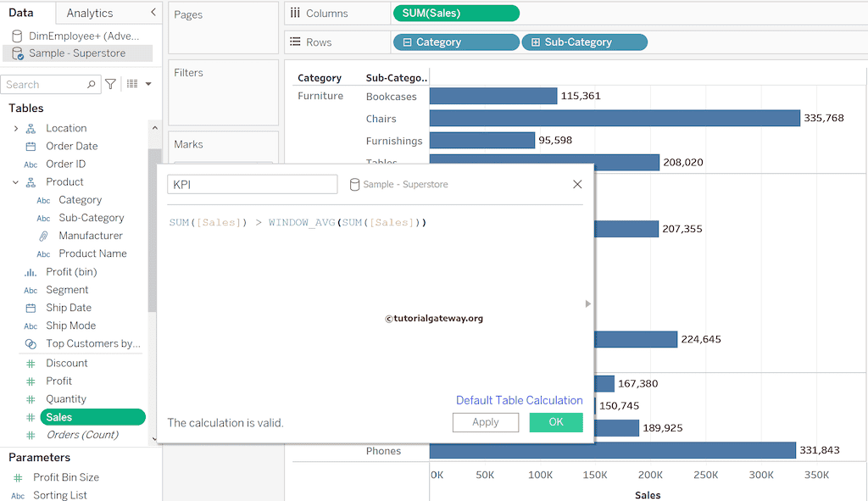Image resolution: width=868 pixels, height=501 pixels.
Task: Open the data pane options dropdown arrow
Action: (147, 84)
